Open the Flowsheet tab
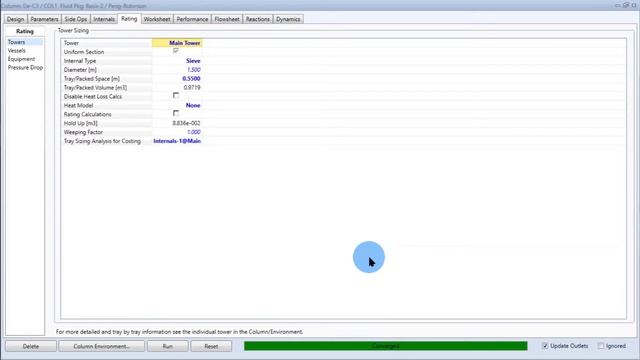This screenshot has height=360, width=640. 227,19
